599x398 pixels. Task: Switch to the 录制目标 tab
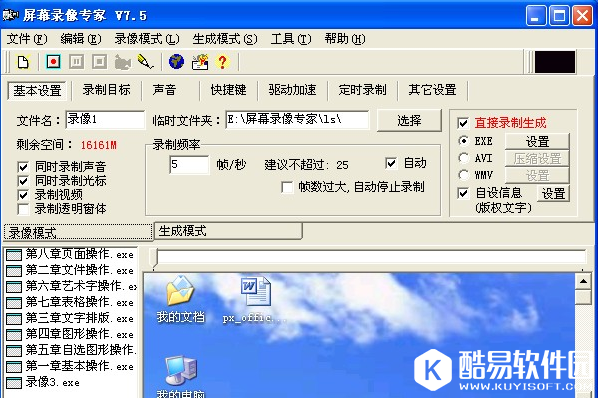[x=107, y=90]
